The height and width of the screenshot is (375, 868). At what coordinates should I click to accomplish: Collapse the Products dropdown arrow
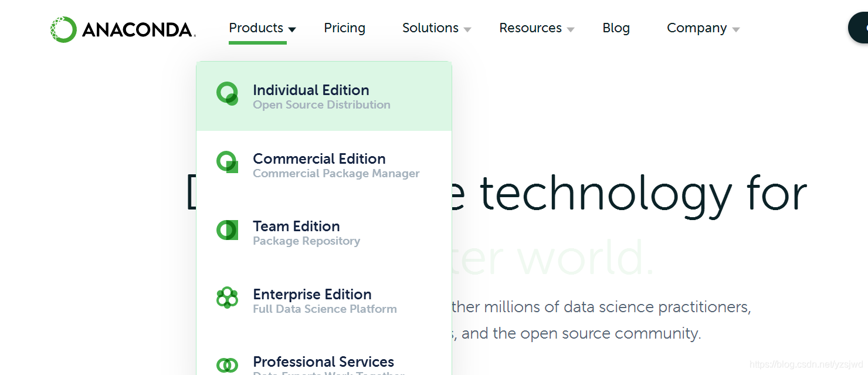pyautogui.click(x=292, y=29)
